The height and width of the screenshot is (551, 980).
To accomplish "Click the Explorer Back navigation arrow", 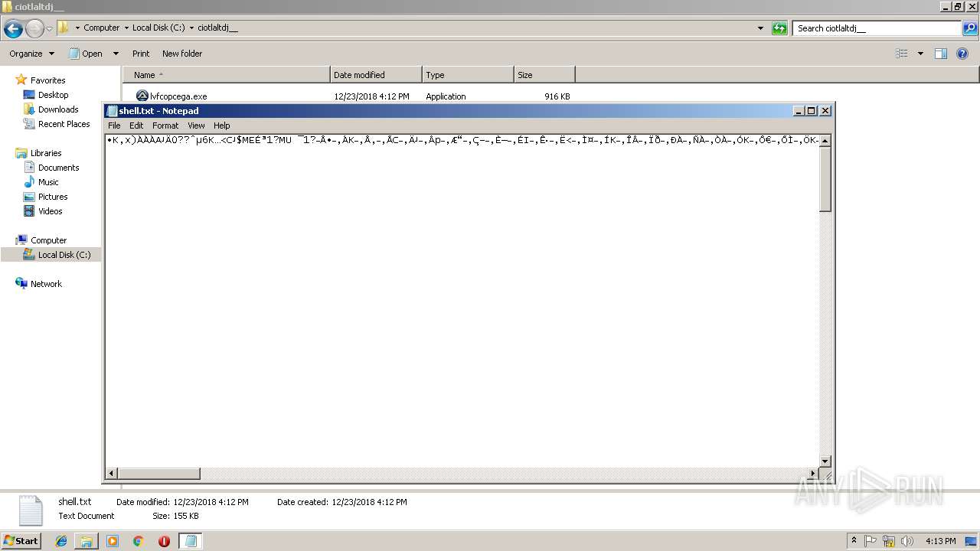I will [x=13, y=29].
